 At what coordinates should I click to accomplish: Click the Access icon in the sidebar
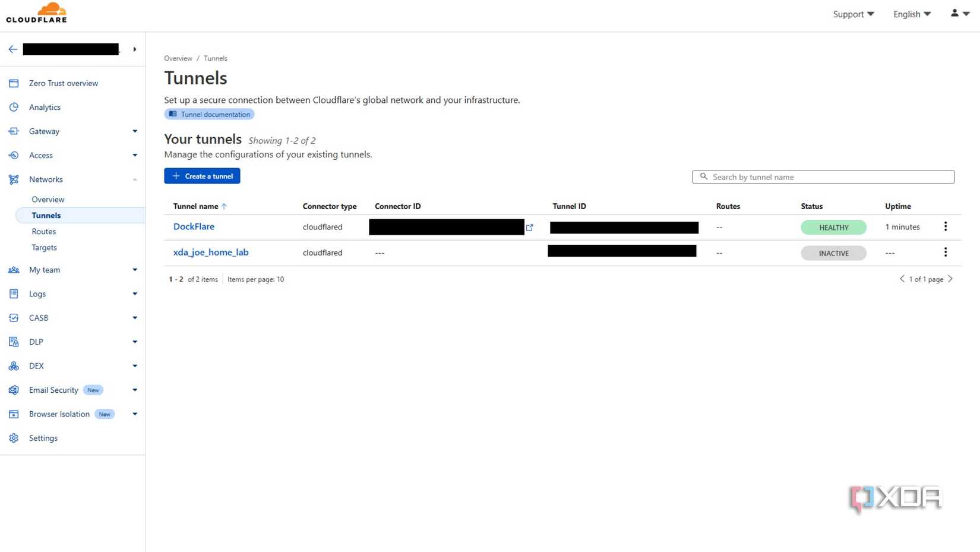pos(14,155)
